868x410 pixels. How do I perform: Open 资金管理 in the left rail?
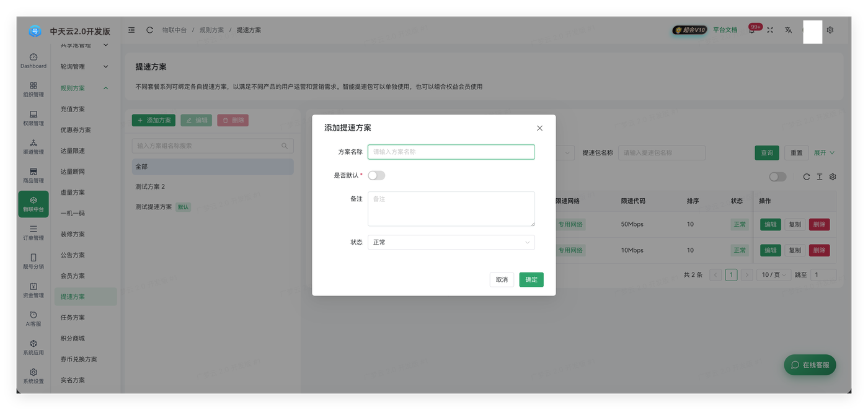click(x=33, y=290)
